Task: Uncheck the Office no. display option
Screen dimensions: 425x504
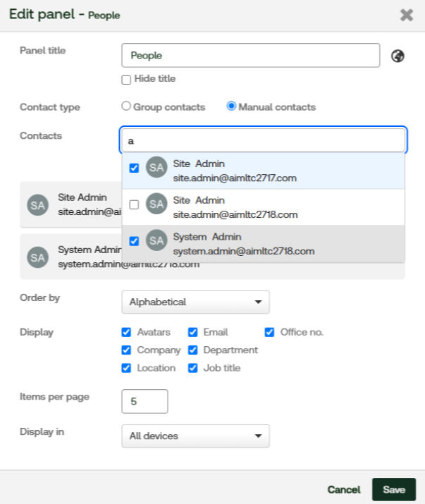Action: 269,332
